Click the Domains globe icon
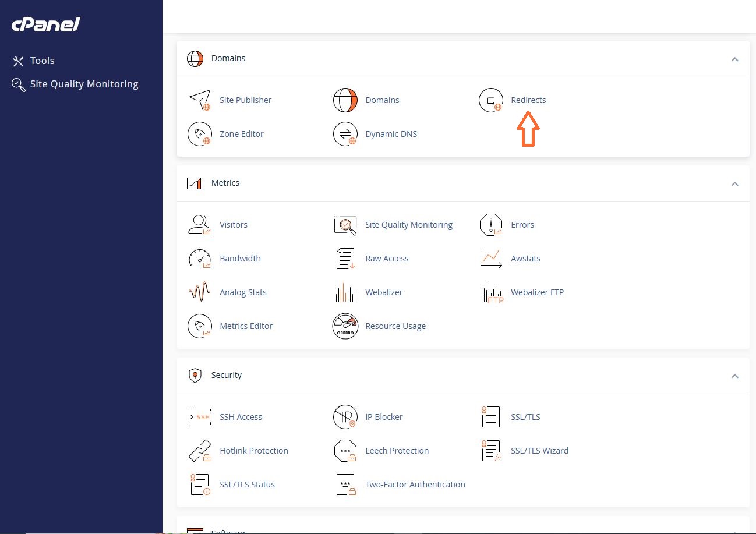 pyautogui.click(x=345, y=100)
